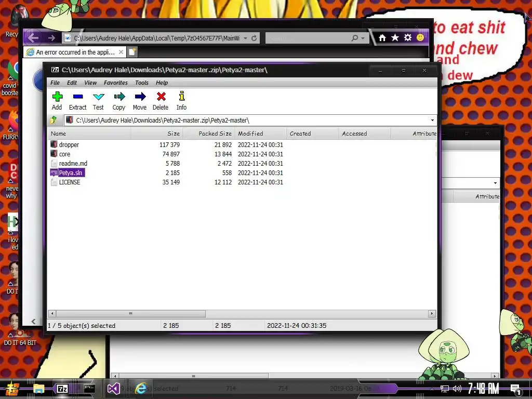The width and height of the screenshot is (532, 399).
Task: Expand the Internet Explorer search provider dropdown
Action: click(363, 38)
